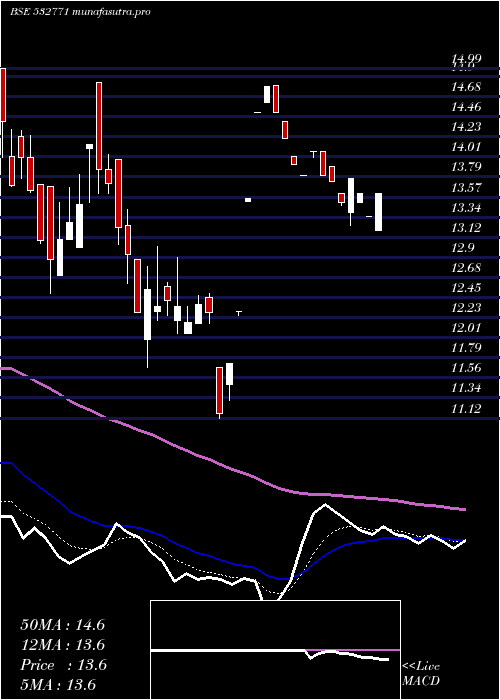500x700 pixels.
Task: Select the 11.34 price axis label
Action: tap(466, 388)
